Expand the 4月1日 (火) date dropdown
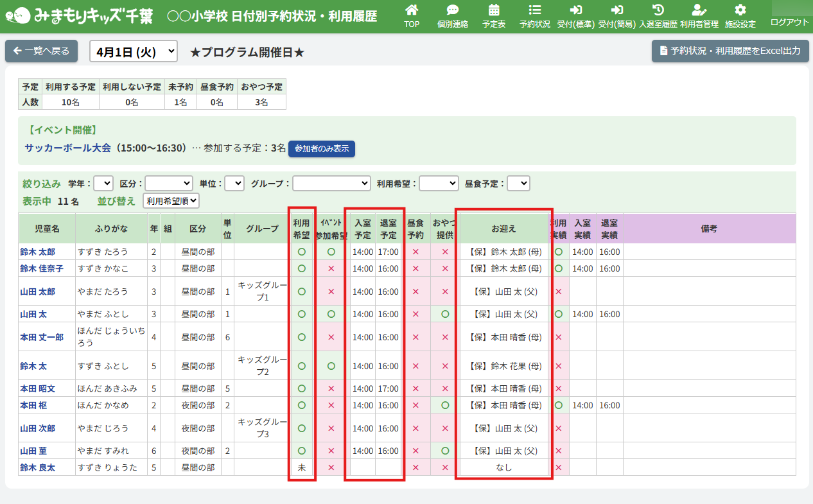This screenshot has width=813, height=504. pos(133,51)
